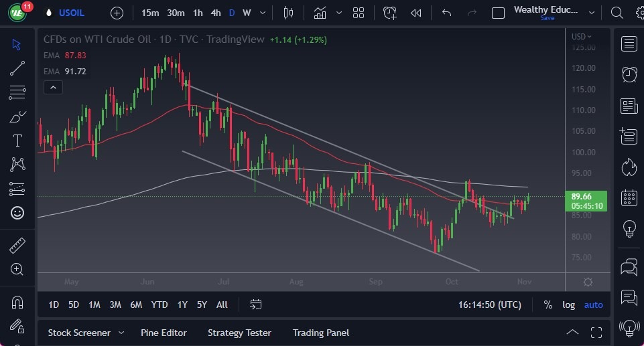Image resolution: width=644 pixels, height=346 pixels.
Task: Open the economic calendar panel
Action: tap(629, 197)
